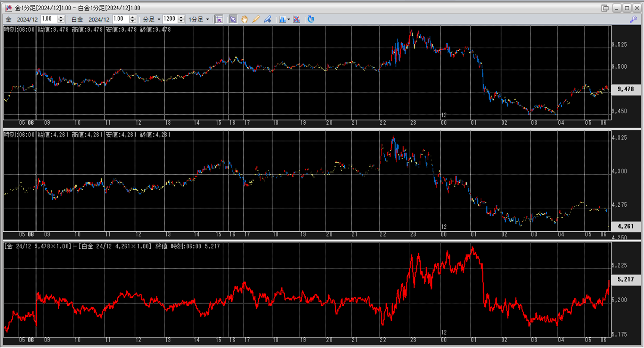644x348 pixels.
Task: Click the 金 2024/12 contract label
Action: tap(22, 19)
